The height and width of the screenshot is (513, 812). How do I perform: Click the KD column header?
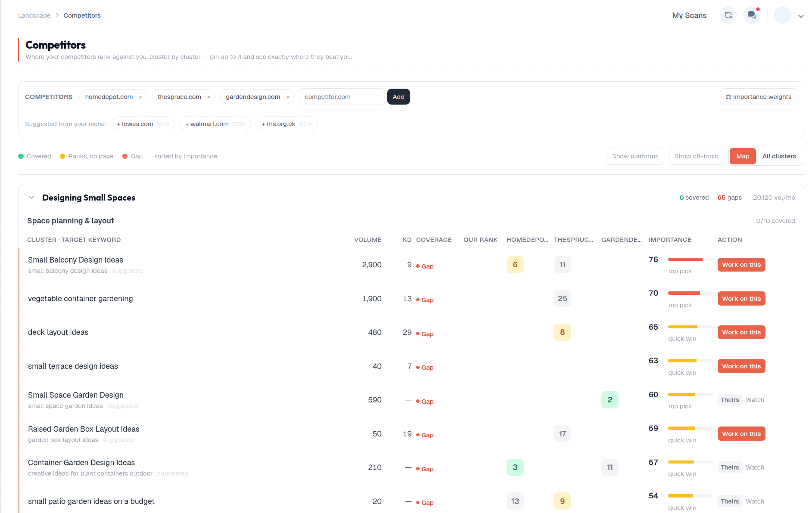407,240
